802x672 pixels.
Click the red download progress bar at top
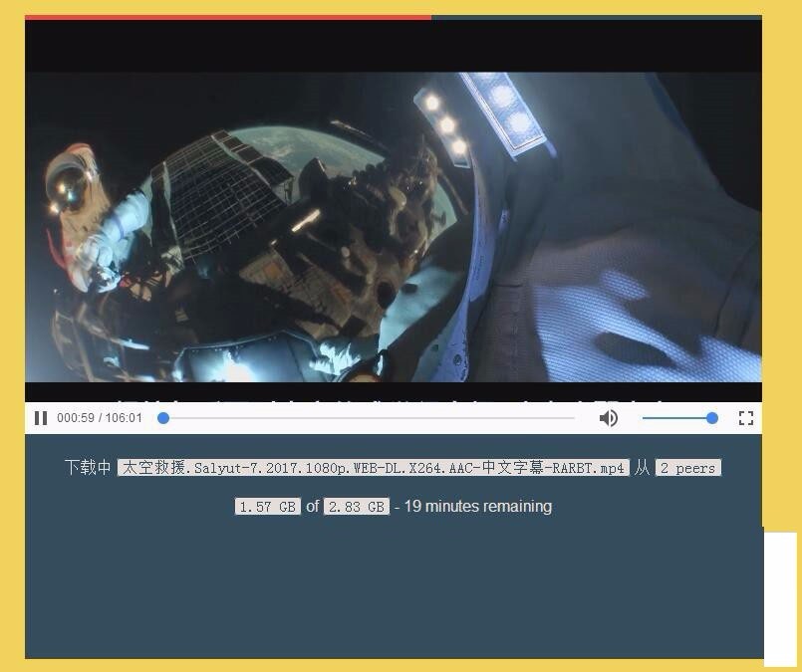(x=228, y=17)
